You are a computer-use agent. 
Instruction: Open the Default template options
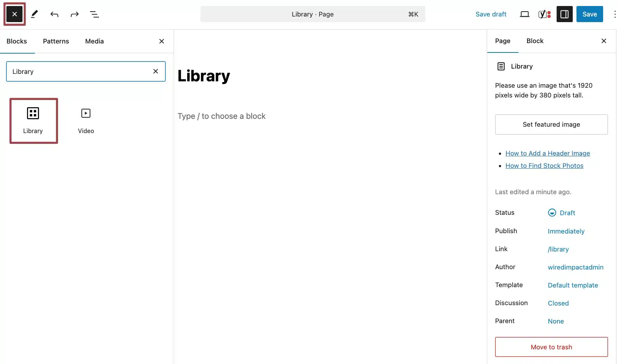tap(573, 285)
